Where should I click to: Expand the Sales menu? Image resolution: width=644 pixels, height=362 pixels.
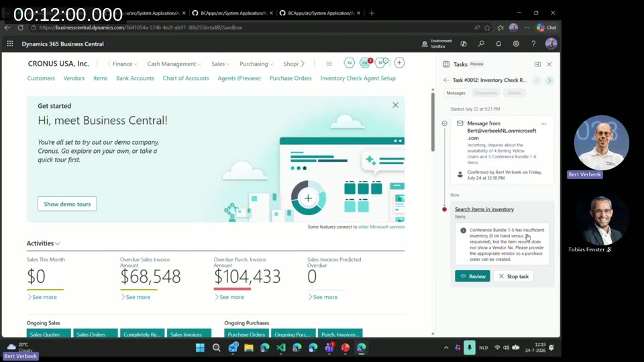(221, 64)
